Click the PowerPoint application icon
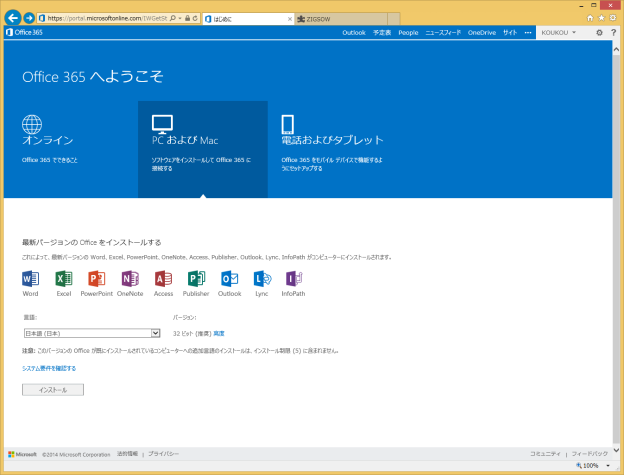624x475 pixels. click(x=97, y=278)
